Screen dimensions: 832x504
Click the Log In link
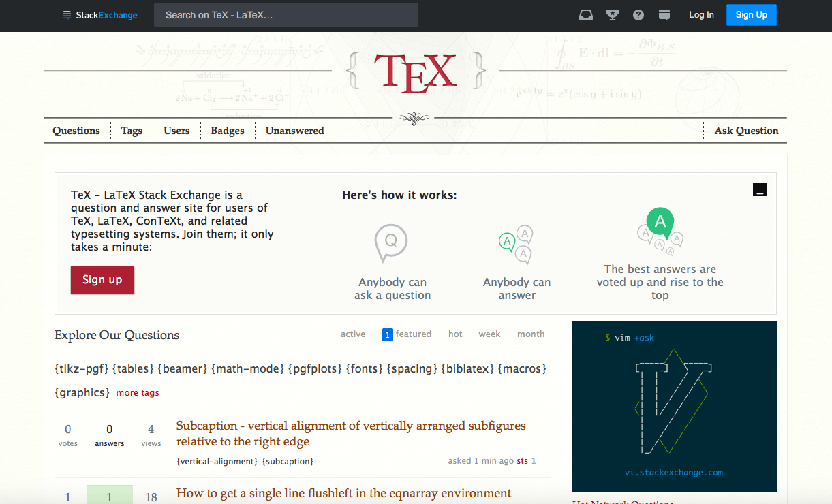tap(701, 15)
